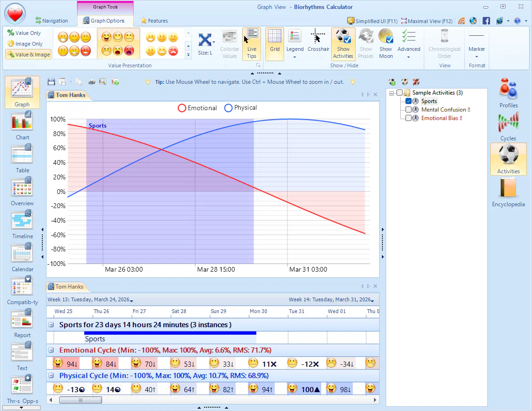Add a new activity with the soccer-ball plus icon

[392, 82]
